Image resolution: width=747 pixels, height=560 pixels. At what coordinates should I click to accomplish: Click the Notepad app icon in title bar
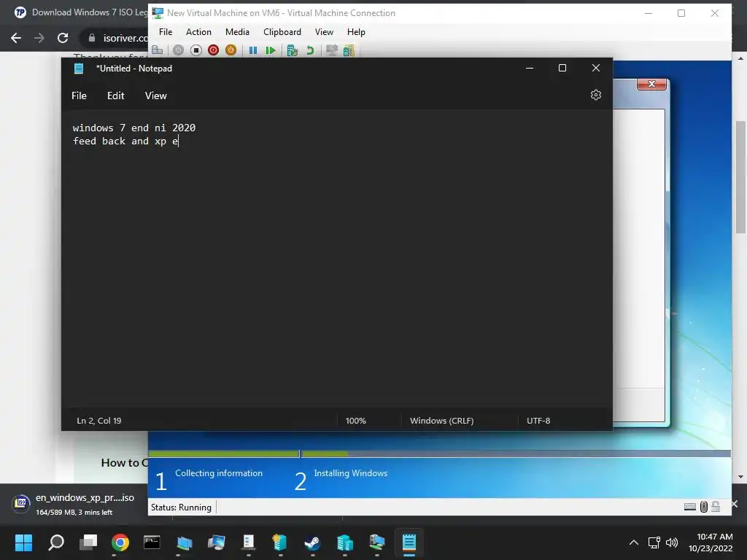(79, 68)
